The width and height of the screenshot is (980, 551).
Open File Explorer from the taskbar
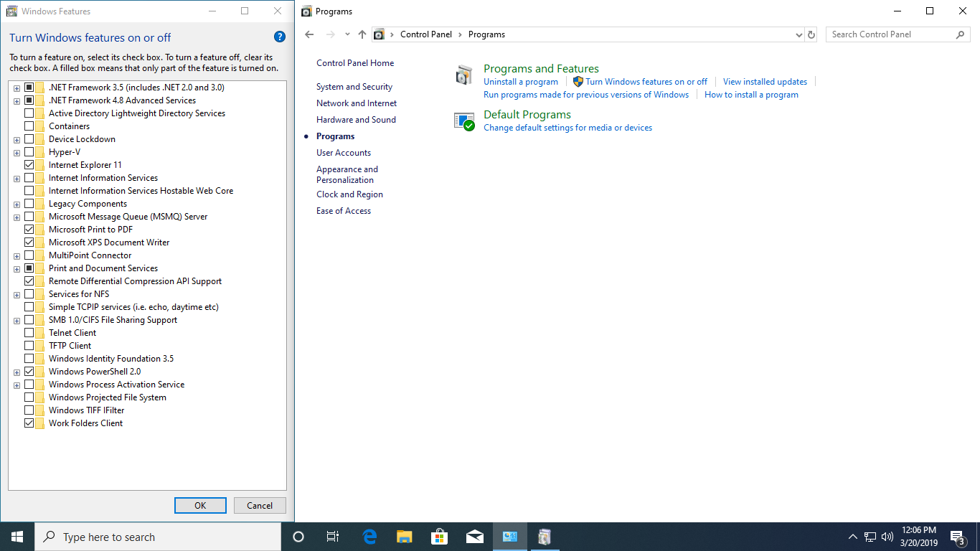pyautogui.click(x=405, y=537)
